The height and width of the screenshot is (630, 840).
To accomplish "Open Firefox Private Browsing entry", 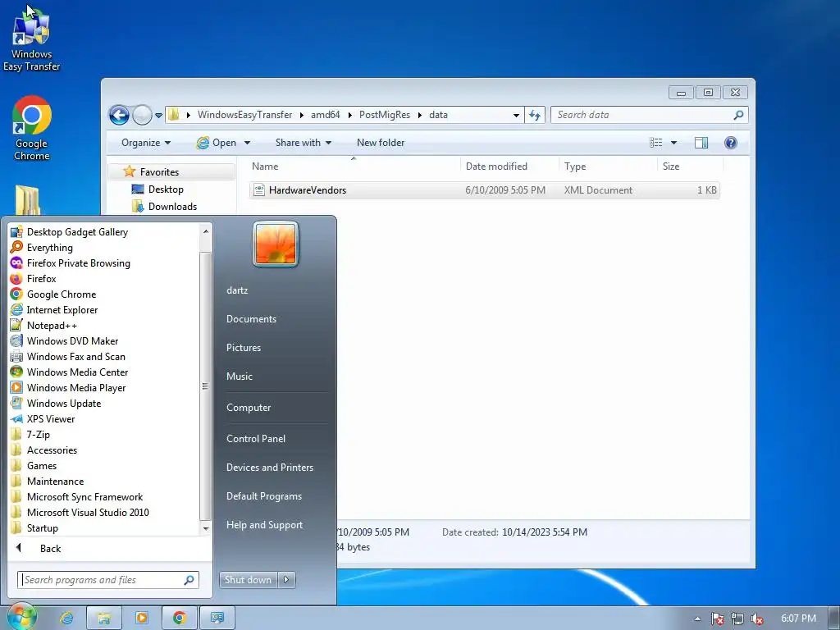I will pos(78,263).
